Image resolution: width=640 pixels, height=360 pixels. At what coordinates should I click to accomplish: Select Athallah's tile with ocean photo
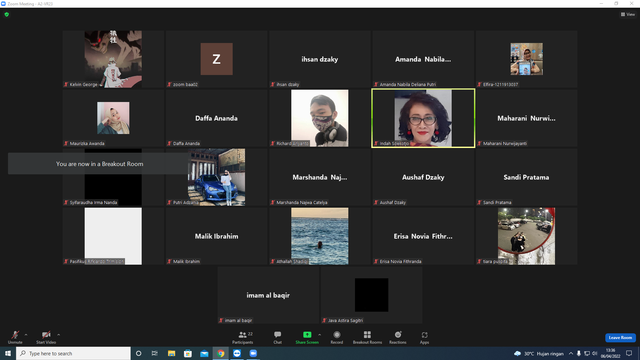[320, 236]
